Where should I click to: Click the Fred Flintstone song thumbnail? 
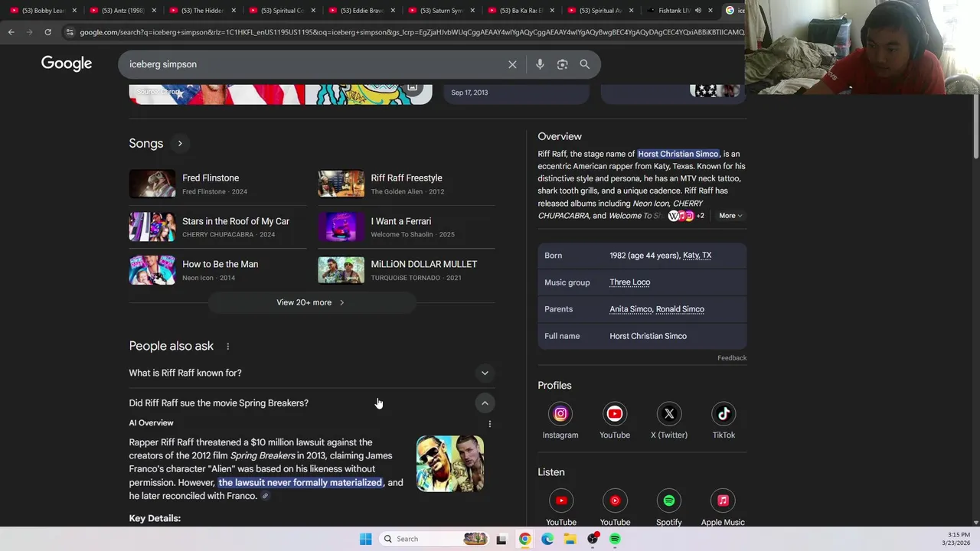[152, 184]
